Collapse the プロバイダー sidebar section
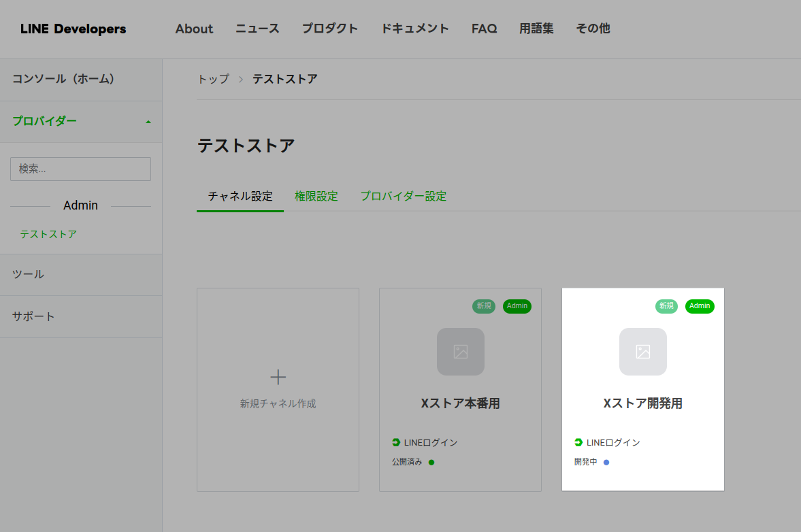Viewport: 801px width, 532px height. click(x=148, y=122)
